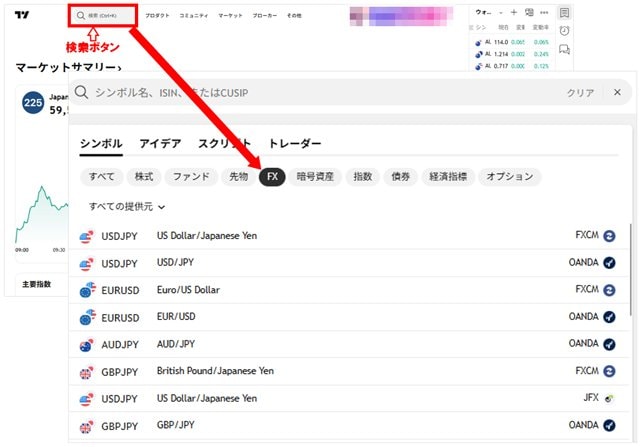Open watchlist advanced view icon
This screenshot has width=640, height=447.
pyautogui.click(x=529, y=13)
